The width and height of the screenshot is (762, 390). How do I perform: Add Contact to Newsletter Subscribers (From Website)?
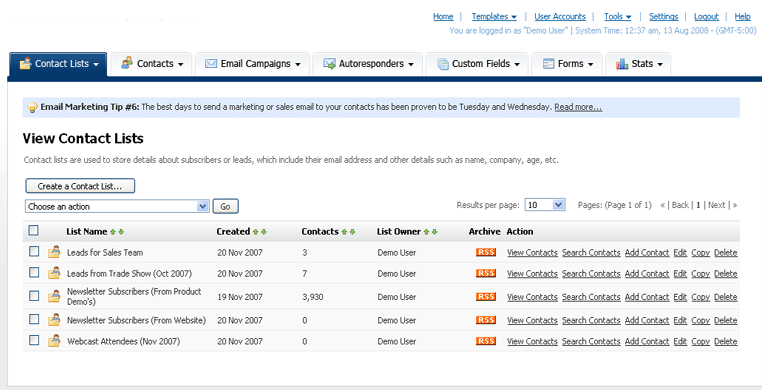(647, 321)
